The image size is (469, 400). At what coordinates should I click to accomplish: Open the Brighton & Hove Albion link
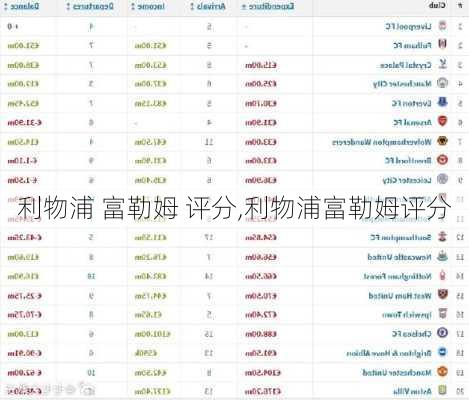coord(389,353)
